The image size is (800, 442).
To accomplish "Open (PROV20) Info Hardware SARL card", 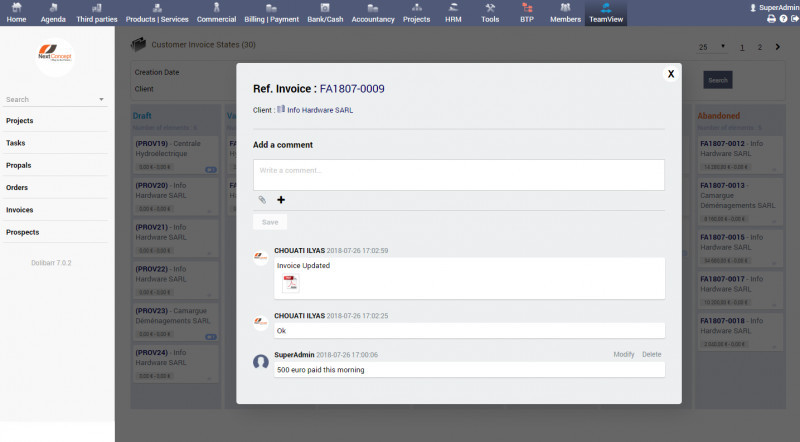I will [x=175, y=197].
